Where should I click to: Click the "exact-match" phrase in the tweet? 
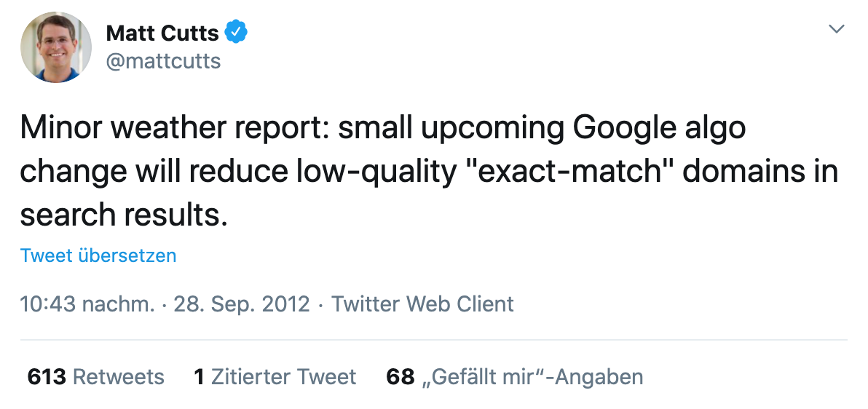566,172
